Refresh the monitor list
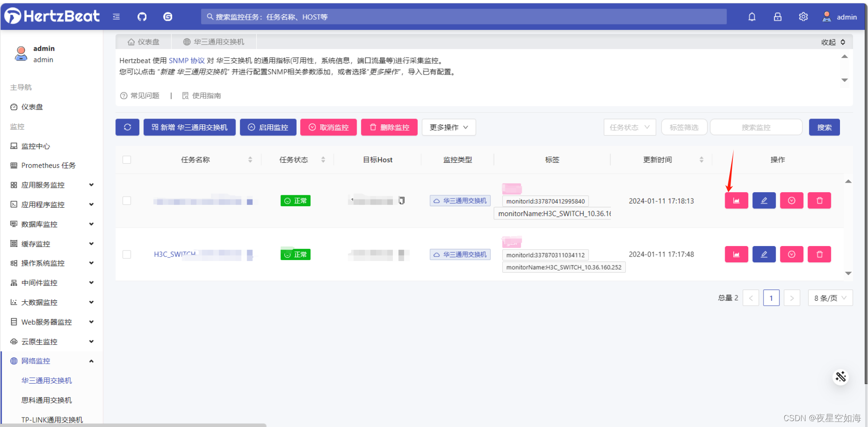The width and height of the screenshot is (868, 427). point(127,127)
